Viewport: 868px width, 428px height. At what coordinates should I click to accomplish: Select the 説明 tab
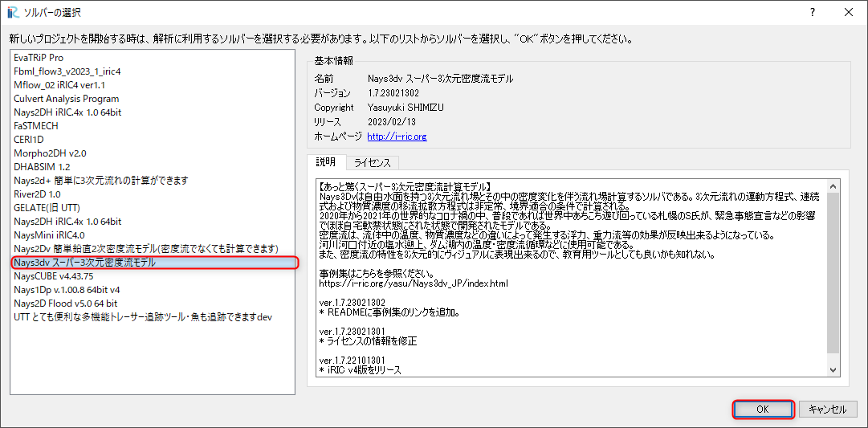326,162
